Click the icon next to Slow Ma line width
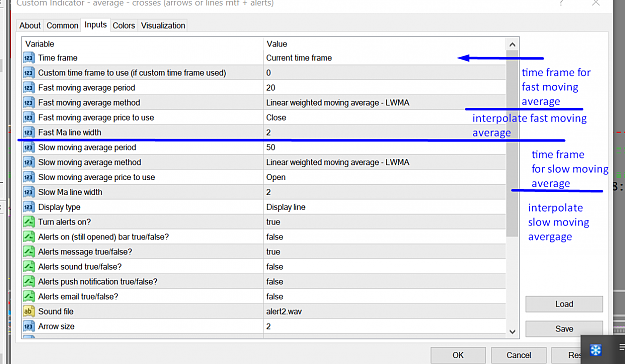This screenshot has width=625, height=364. coord(29,192)
